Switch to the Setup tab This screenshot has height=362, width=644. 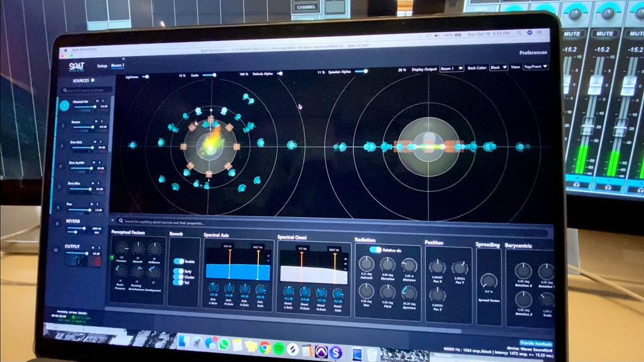[x=102, y=66]
